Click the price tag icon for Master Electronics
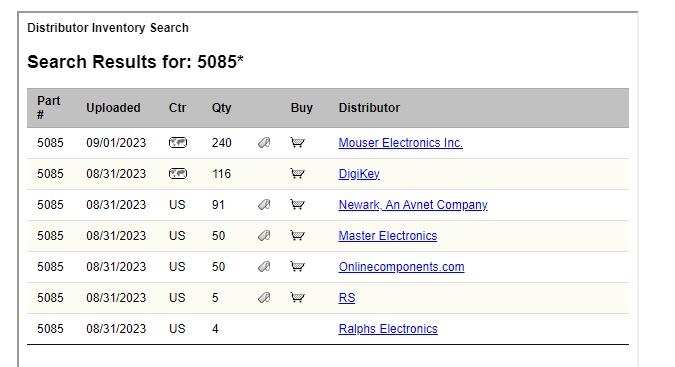This screenshot has width=675, height=367. [x=264, y=235]
